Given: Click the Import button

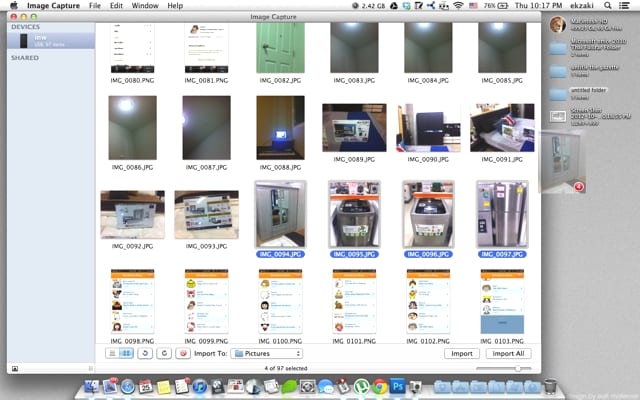Looking at the screenshot, I should coord(462,353).
